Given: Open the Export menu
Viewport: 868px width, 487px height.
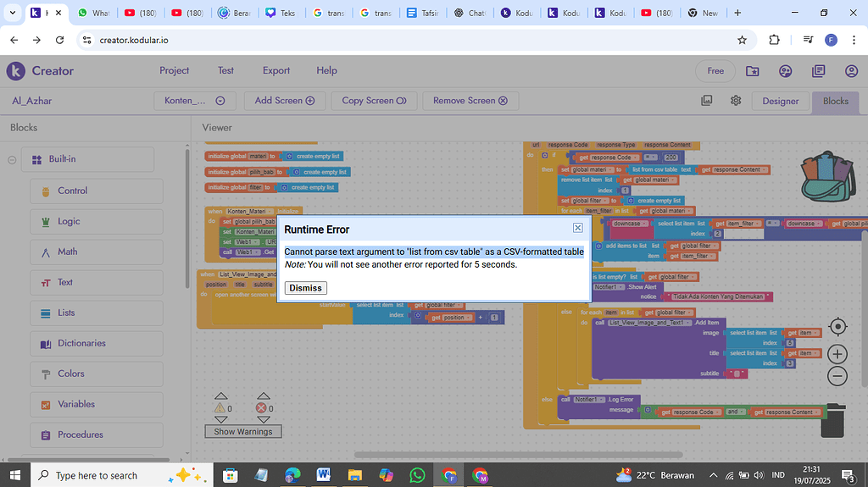Looking at the screenshot, I should (x=275, y=70).
